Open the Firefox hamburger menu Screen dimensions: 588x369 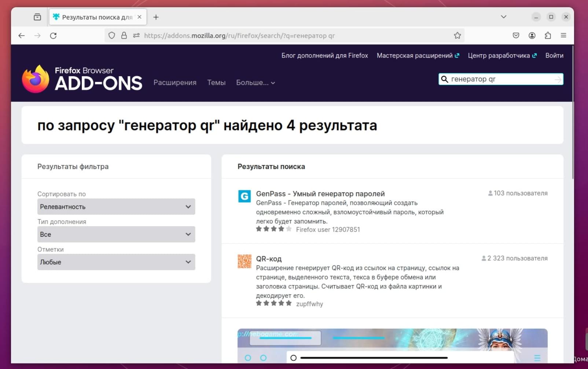tap(563, 36)
